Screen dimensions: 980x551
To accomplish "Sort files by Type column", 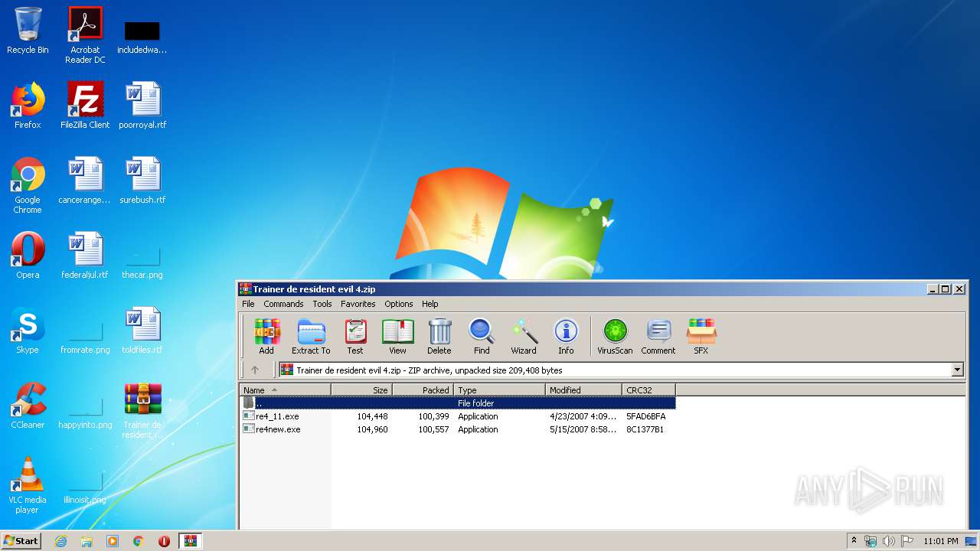I will [x=500, y=390].
